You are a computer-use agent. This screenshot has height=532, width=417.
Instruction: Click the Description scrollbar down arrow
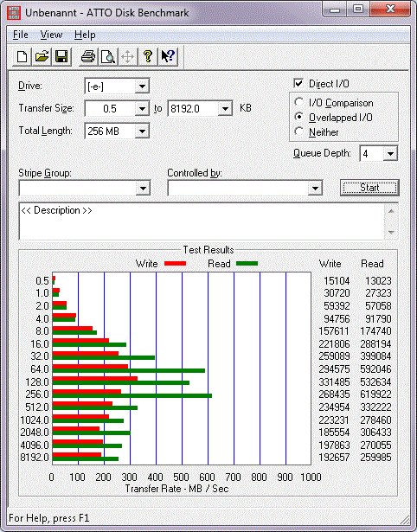391,233
